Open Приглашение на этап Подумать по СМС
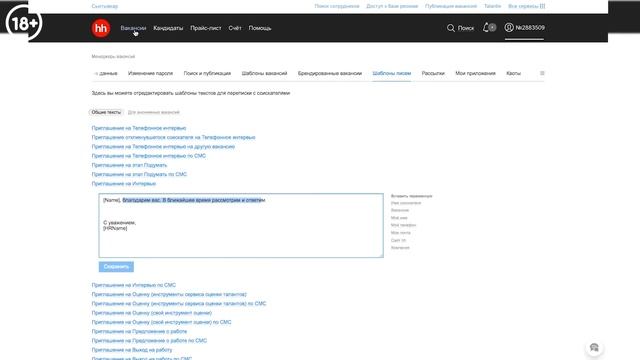640x360 pixels. tap(139, 174)
